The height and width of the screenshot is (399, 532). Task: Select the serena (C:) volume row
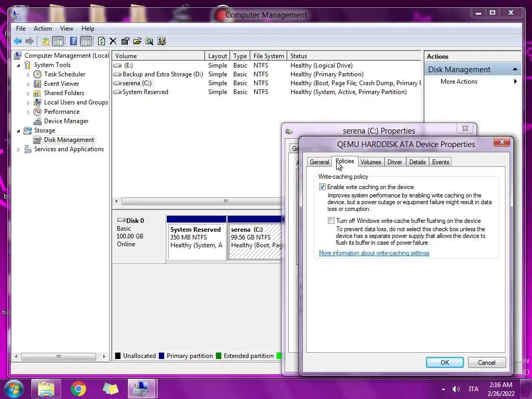point(267,83)
